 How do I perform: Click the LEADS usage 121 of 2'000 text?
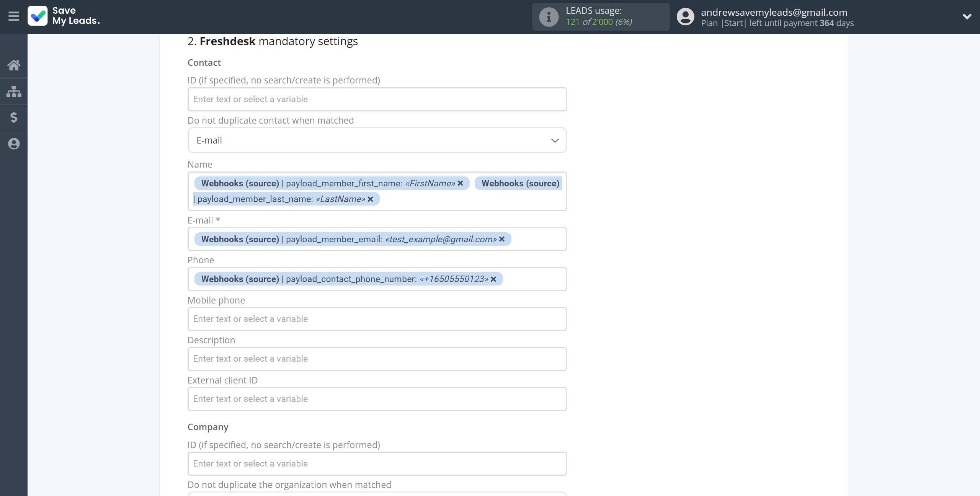coord(599,22)
